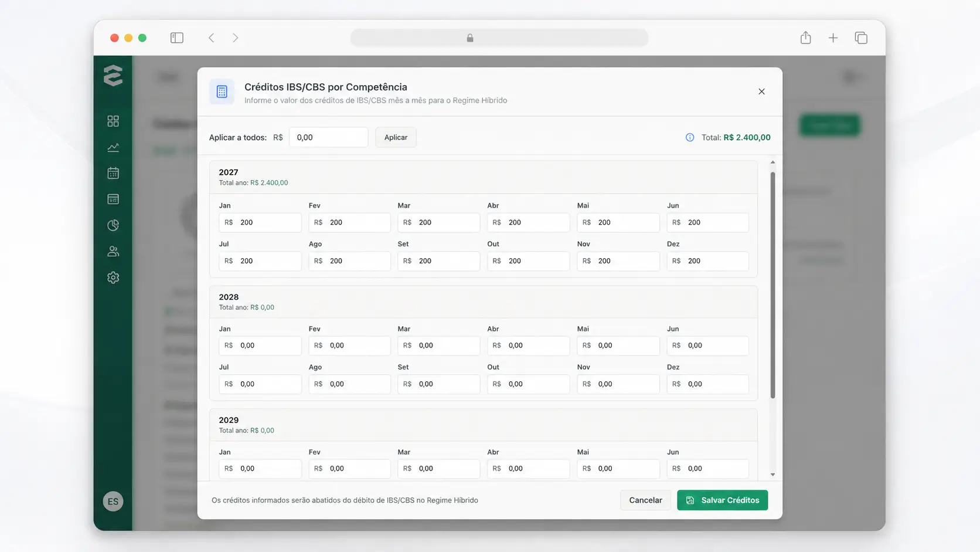Click the scrollbar down arrow
The image size is (980, 552).
(773, 475)
